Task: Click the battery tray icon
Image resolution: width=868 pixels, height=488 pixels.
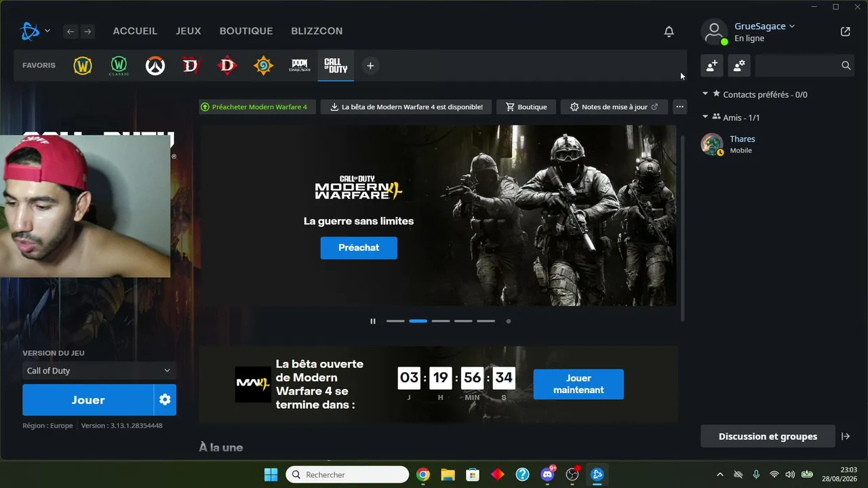Action: 807,474
